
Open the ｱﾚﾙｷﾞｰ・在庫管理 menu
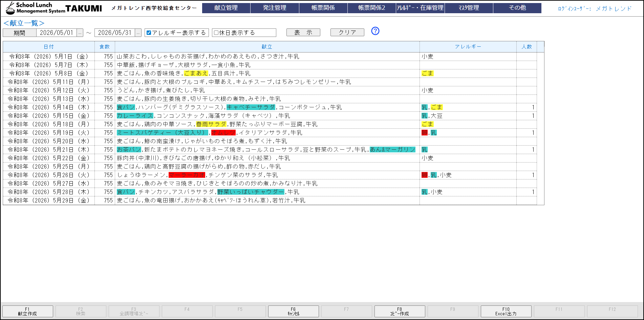(x=420, y=8)
